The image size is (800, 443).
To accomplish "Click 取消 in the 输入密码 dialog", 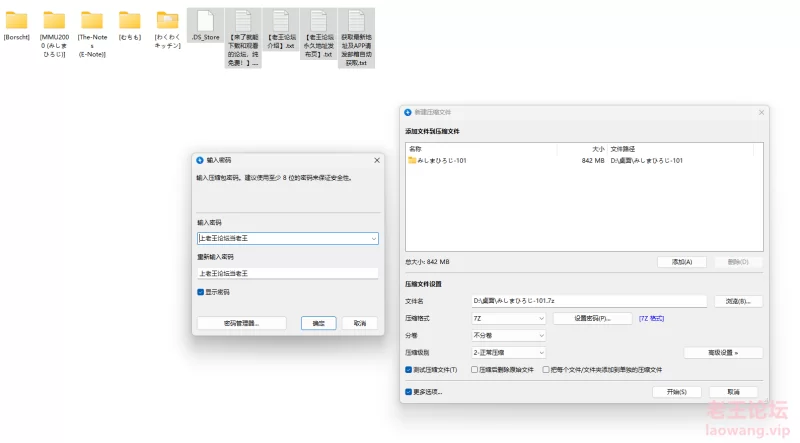I will pyautogui.click(x=360, y=323).
